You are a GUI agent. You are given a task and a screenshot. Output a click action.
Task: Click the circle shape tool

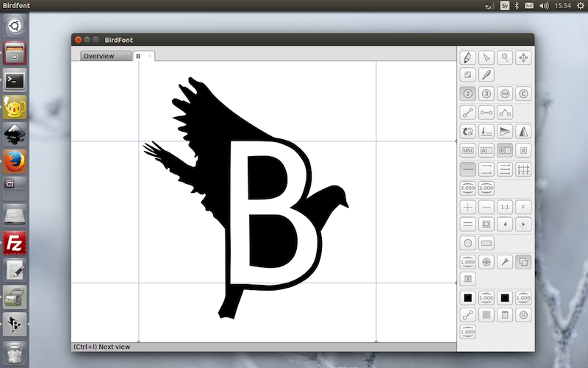point(467,243)
